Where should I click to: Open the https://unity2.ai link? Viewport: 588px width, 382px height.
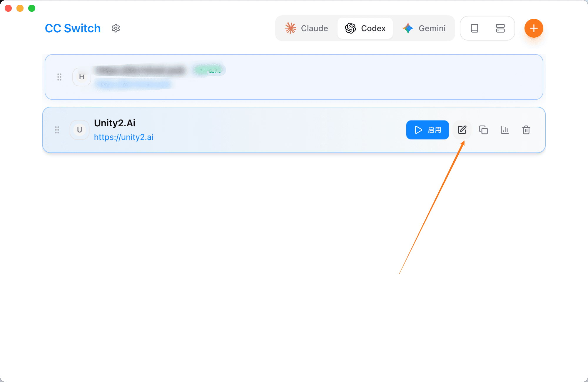pyautogui.click(x=124, y=137)
